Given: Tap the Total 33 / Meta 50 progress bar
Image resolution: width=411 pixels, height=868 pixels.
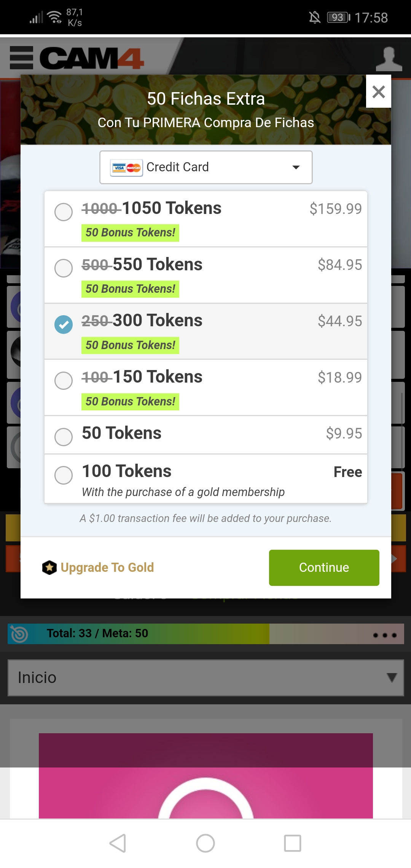Looking at the screenshot, I should [152, 633].
